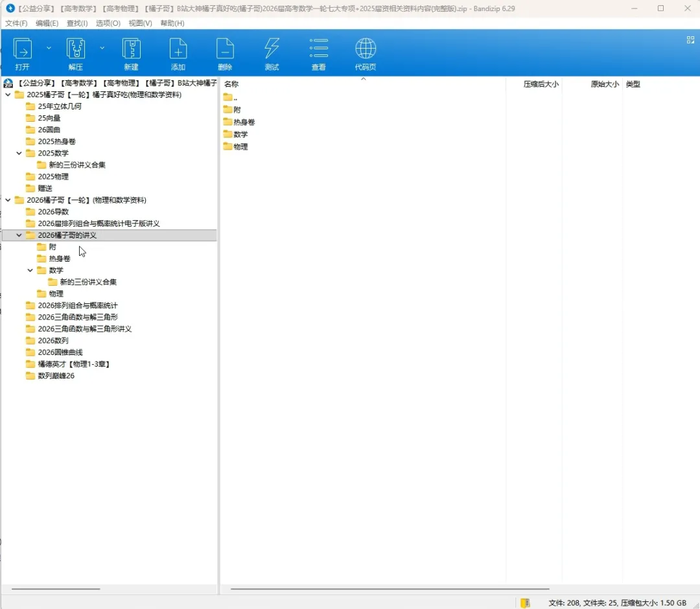Select the 2026数列 folder in the tree

pyautogui.click(x=47, y=340)
